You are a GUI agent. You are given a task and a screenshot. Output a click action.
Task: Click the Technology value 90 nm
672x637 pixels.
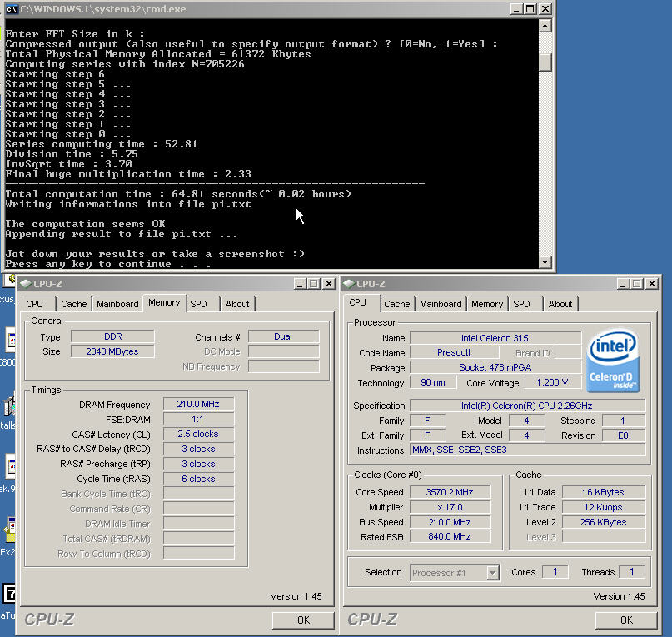433,383
